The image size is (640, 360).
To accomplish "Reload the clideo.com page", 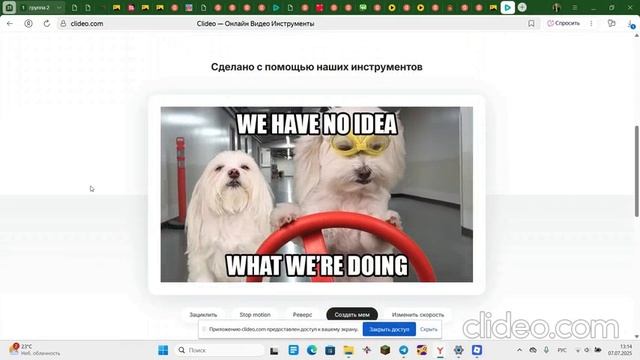I will coord(47,24).
